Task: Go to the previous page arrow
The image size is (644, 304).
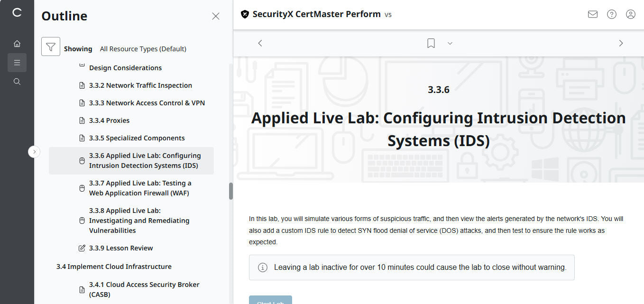Action: point(260,43)
